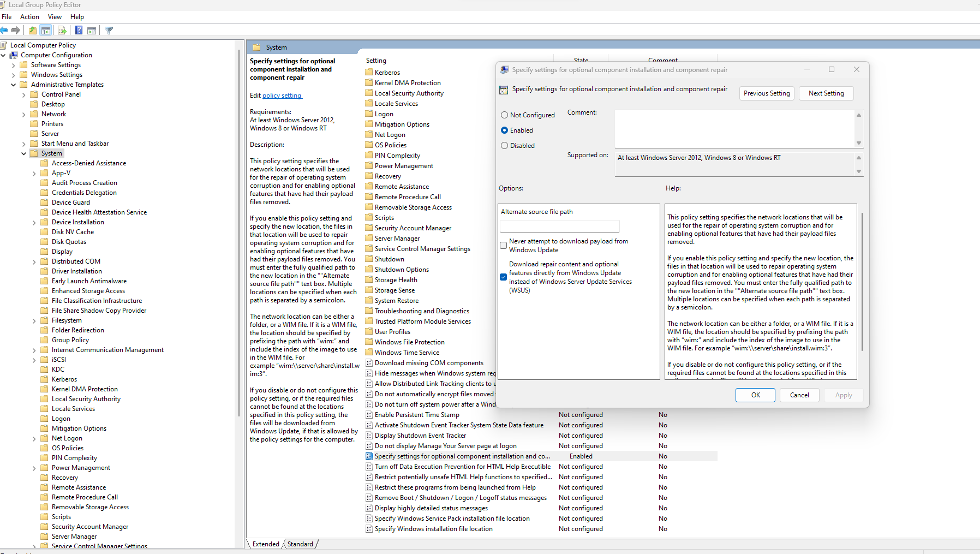The height and width of the screenshot is (554, 980).
Task: Click the policy setting edit link
Action: tap(282, 96)
